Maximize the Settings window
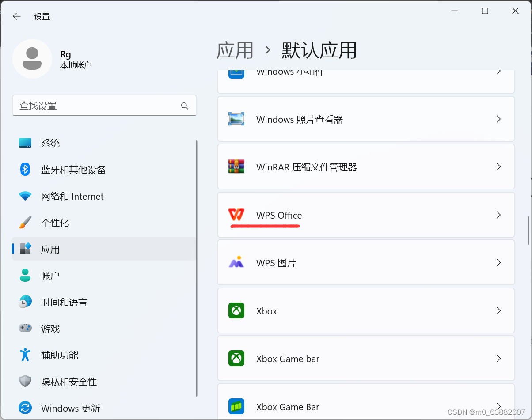The width and height of the screenshot is (532, 420). pyautogui.click(x=485, y=11)
